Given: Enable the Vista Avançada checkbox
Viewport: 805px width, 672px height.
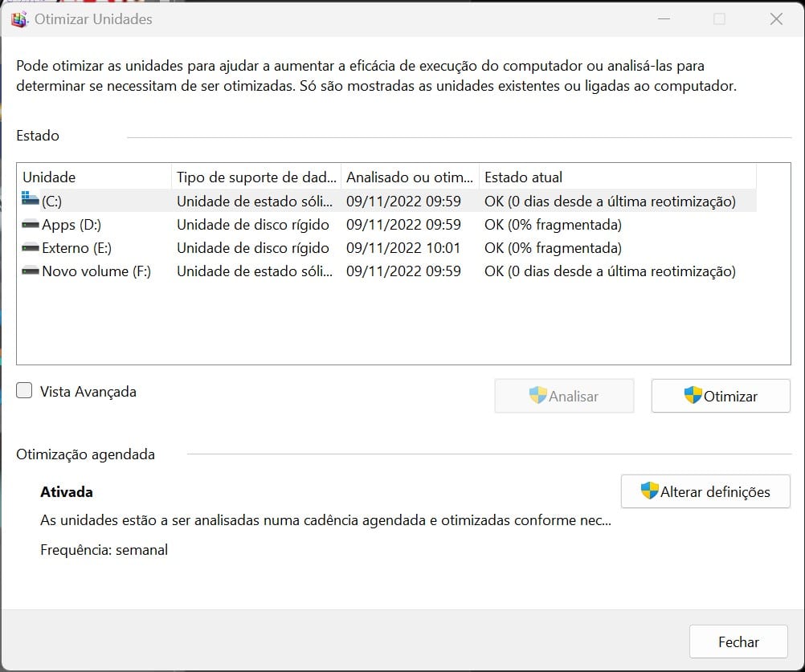Looking at the screenshot, I should coord(25,391).
